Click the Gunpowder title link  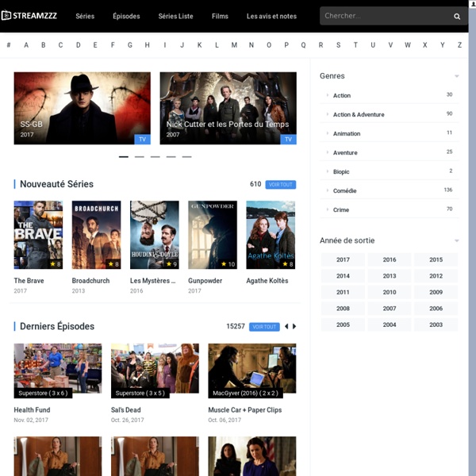pyautogui.click(x=205, y=281)
